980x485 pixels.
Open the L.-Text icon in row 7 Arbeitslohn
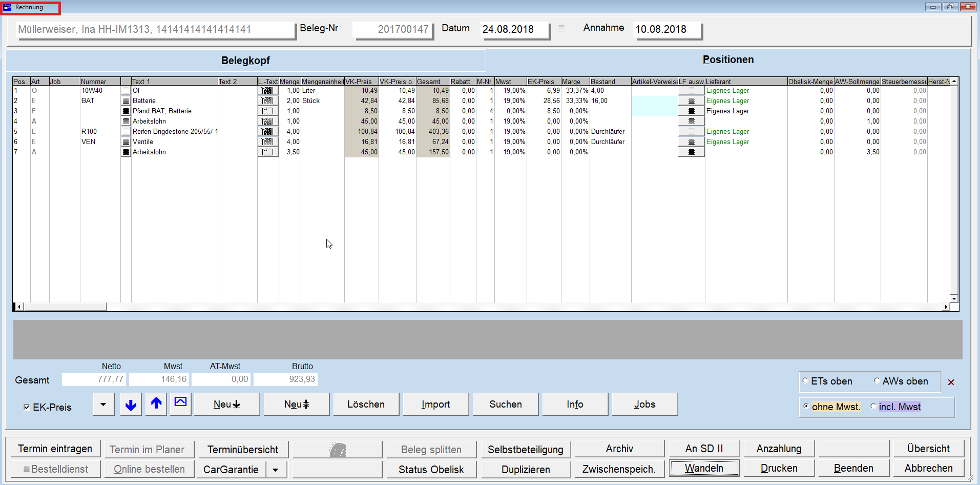click(267, 152)
